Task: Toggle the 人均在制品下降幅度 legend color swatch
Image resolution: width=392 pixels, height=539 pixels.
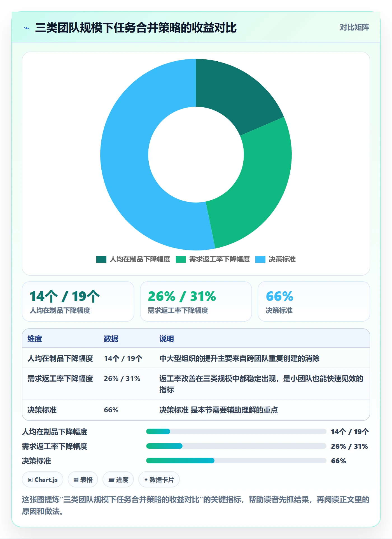Action: coord(101,259)
